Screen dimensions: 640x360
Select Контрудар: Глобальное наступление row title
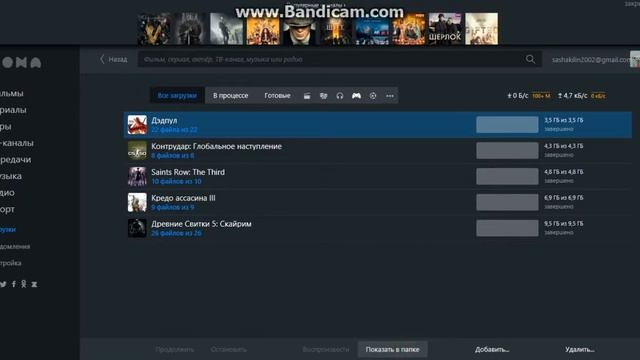pyautogui.click(x=216, y=146)
